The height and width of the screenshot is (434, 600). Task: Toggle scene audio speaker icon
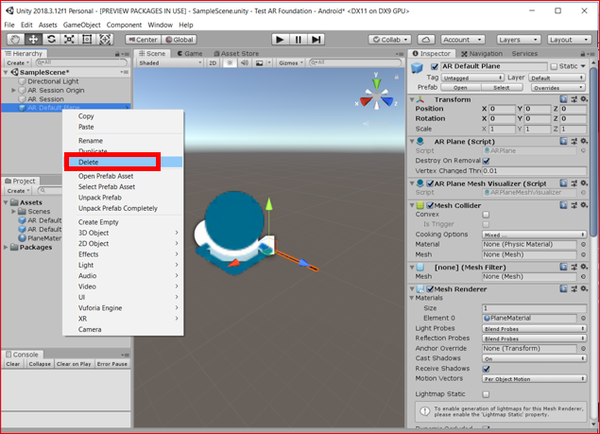(244, 63)
